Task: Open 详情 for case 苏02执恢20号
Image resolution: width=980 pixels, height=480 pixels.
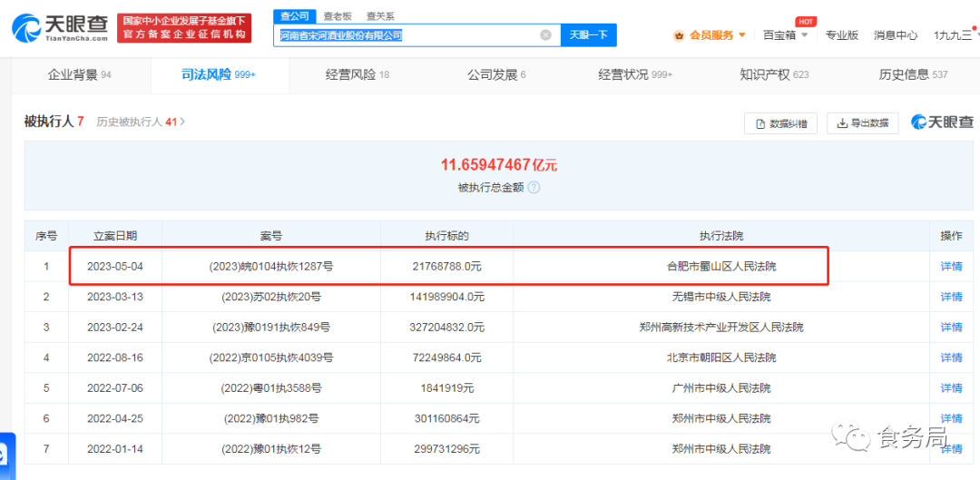Action: point(951,297)
